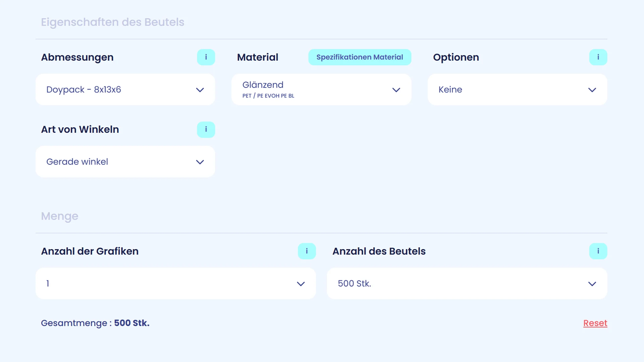Expand the Optionen Keine dropdown
The width and height of the screenshot is (644, 362).
(517, 89)
